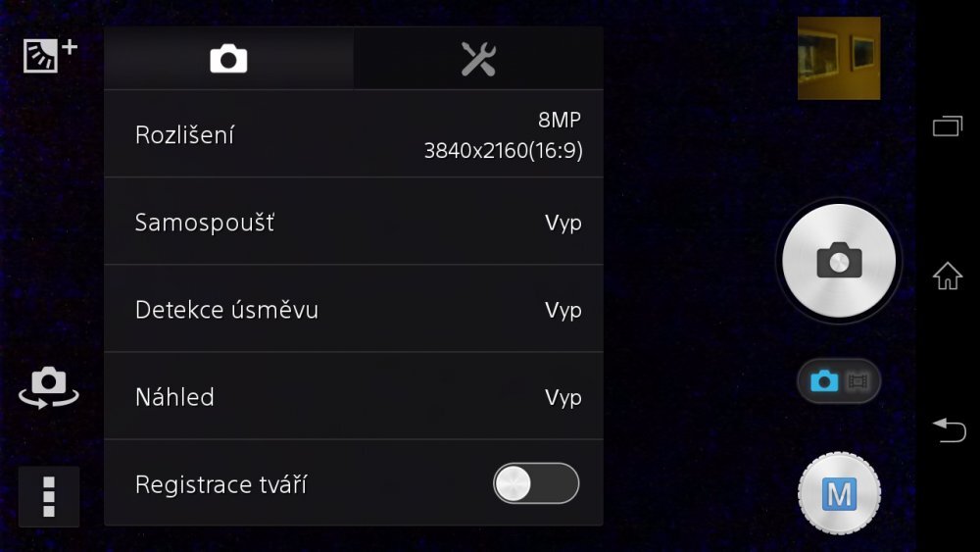
Task: Open Náhled preview setting row
Action: [x=354, y=396]
